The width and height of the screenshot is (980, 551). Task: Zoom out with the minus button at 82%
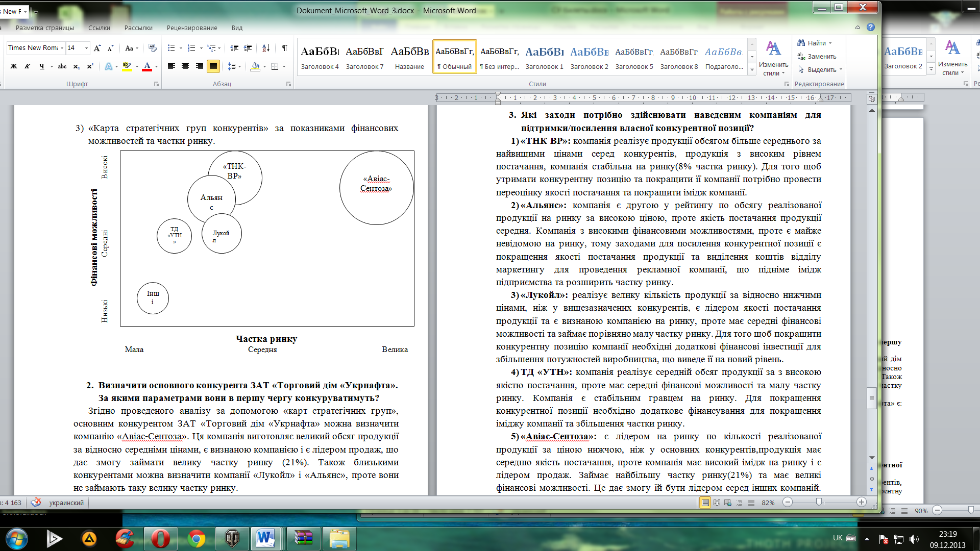coord(788,503)
